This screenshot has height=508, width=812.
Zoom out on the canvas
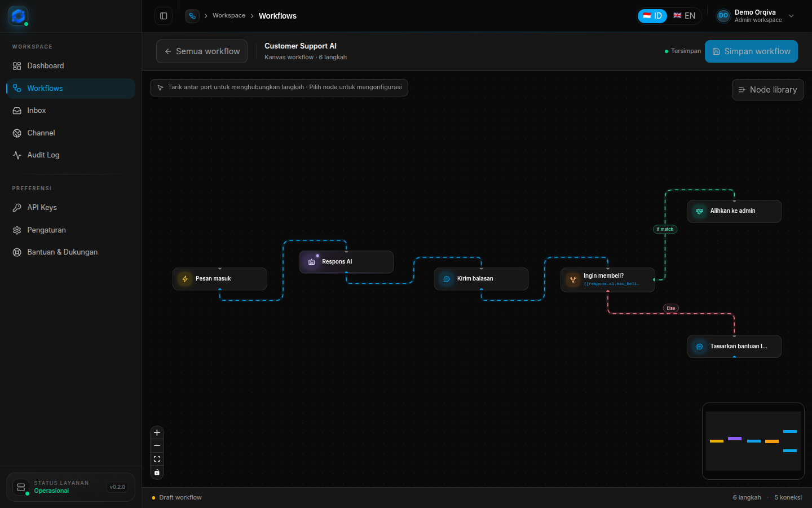157,446
